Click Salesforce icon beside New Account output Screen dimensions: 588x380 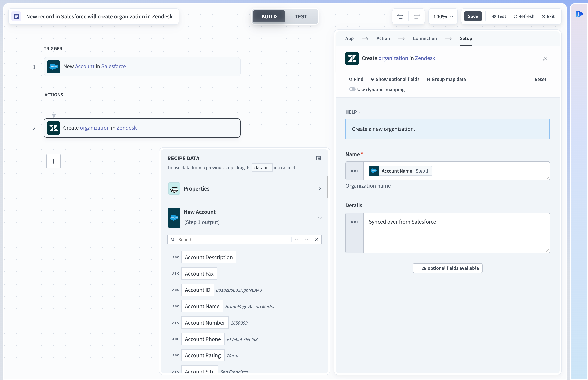[x=174, y=218]
